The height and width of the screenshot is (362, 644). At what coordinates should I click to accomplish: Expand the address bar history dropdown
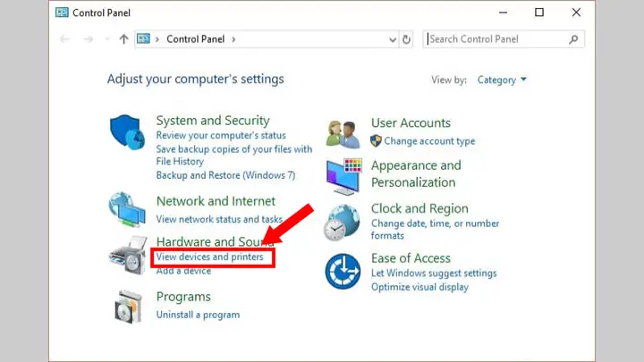click(x=393, y=40)
